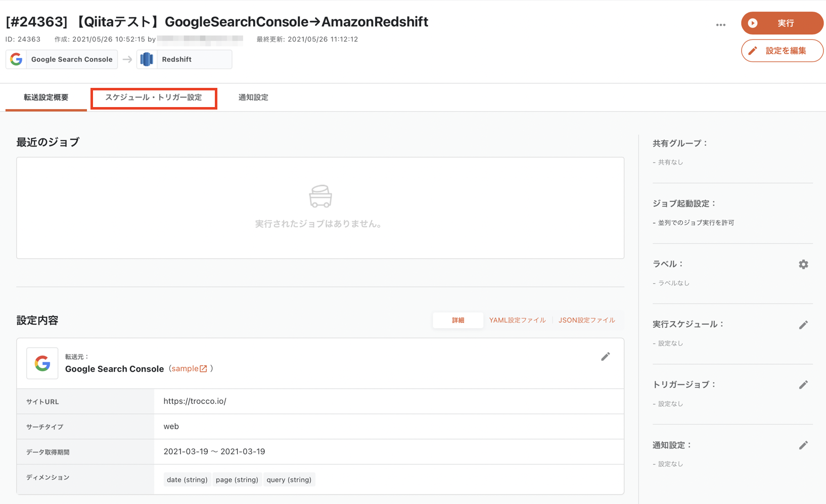Screen dimensions: 826x504
Task: Click the https://trocco.io/ site URL value
Action: [195, 401]
